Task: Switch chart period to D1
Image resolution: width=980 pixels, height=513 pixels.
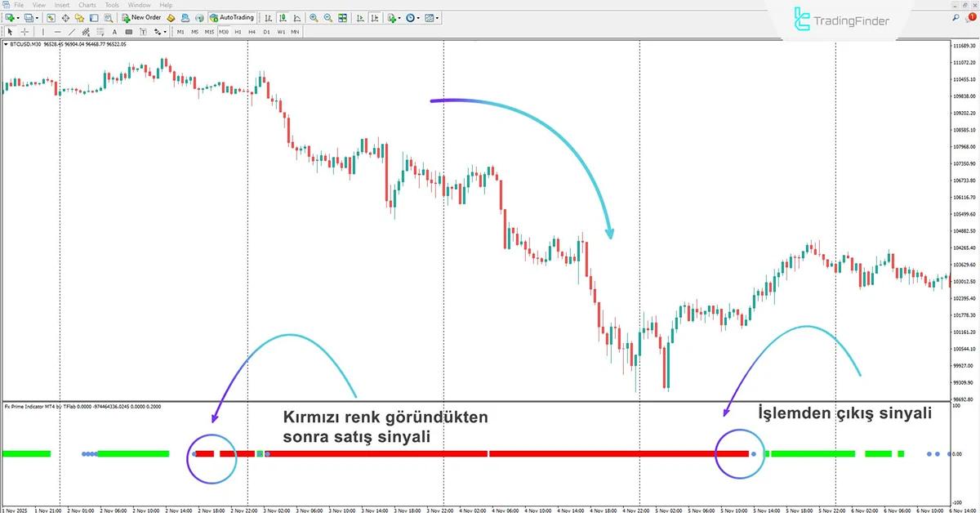Action: point(265,31)
